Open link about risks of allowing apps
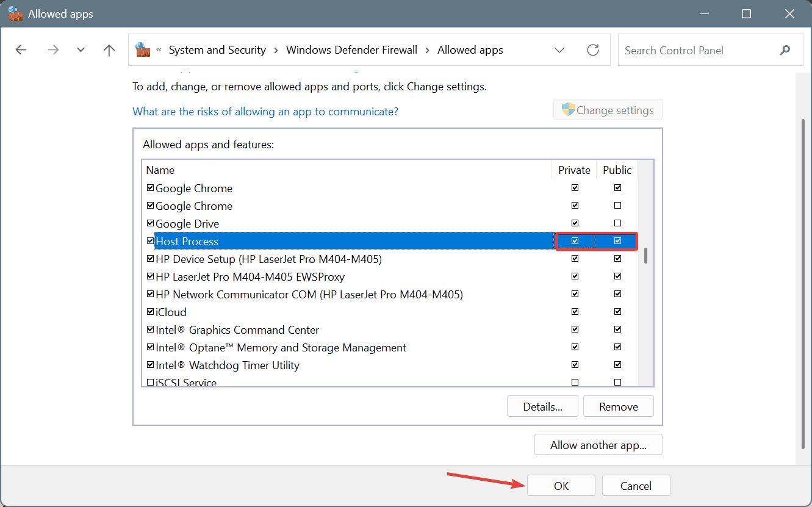This screenshot has height=507, width=812. pyautogui.click(x=265, y=112)
